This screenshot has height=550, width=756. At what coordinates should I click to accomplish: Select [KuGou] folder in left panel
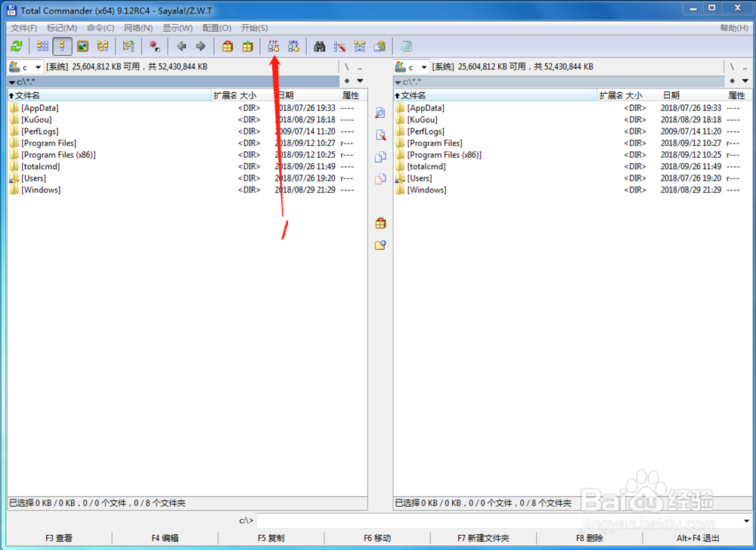[36, 119]
